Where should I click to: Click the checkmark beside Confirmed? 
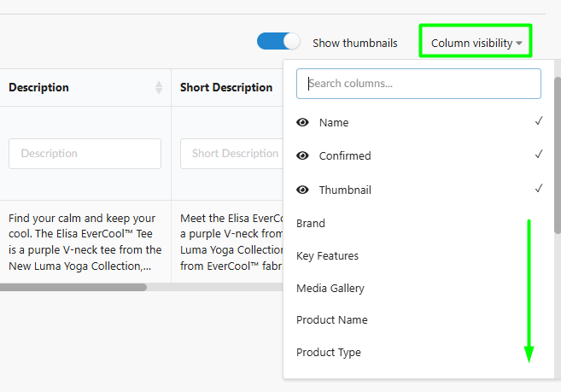coord(539,155)
